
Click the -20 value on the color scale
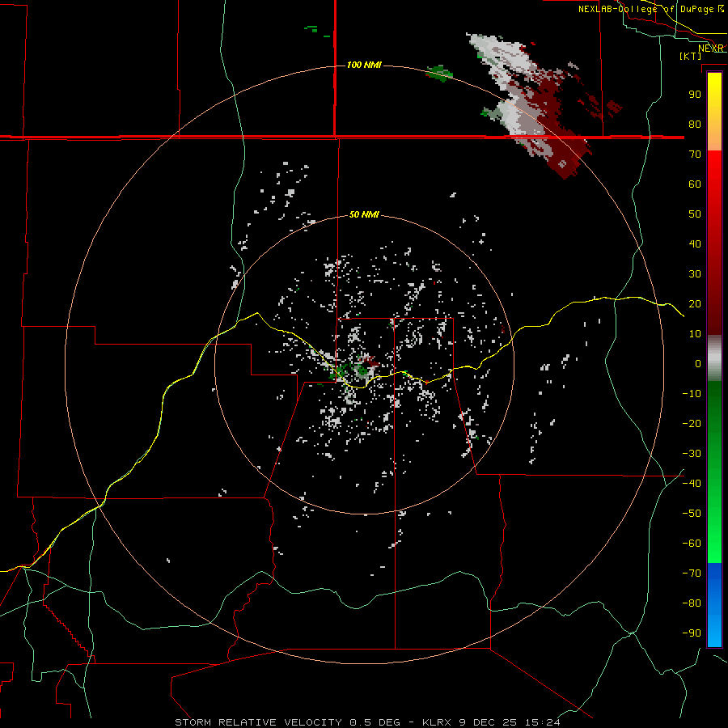pos(692,424)
